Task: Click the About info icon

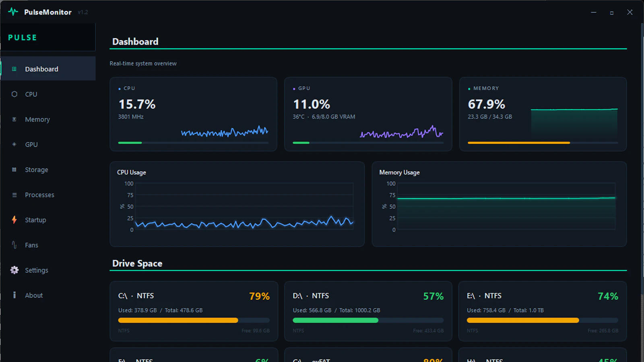Action: coord(14,295)
